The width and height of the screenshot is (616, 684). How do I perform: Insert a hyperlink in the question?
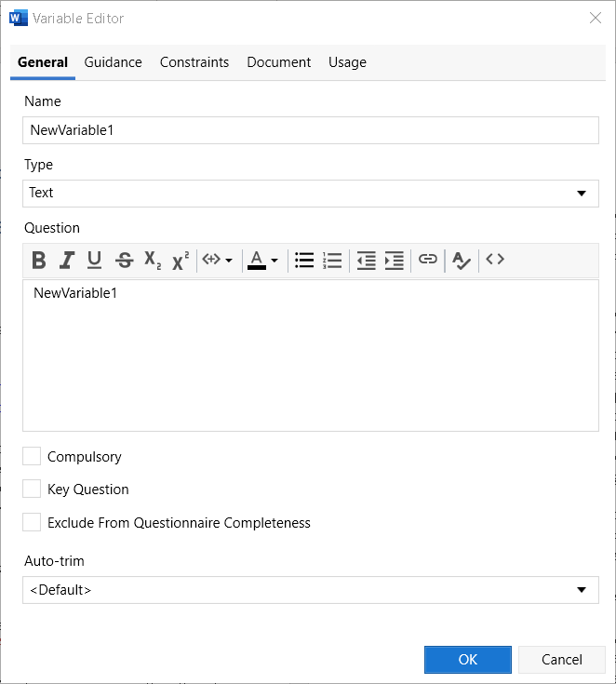(x=427, y=259)
